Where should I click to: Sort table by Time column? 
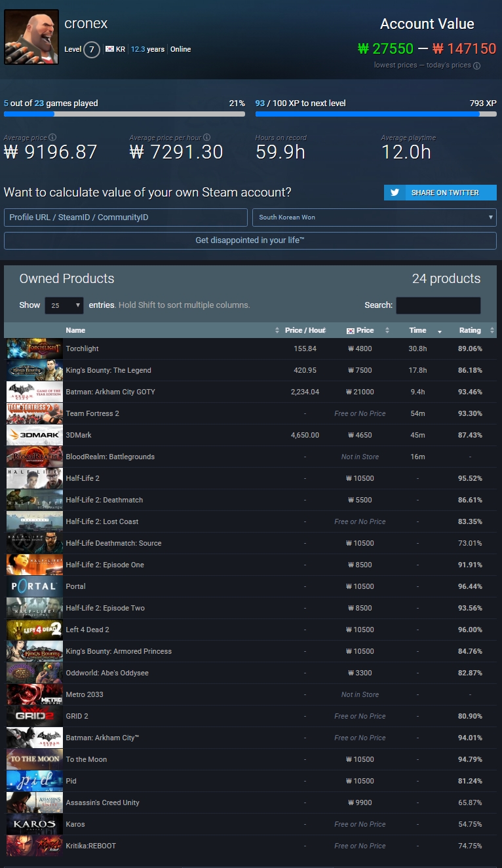(x=418, y=330)
